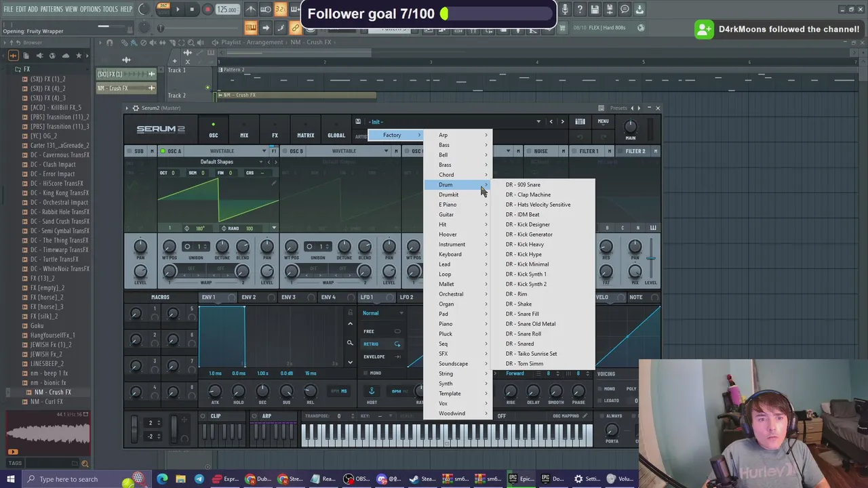
Task: Toggle OSC B enable switch
Action: (x=285, y=151)
